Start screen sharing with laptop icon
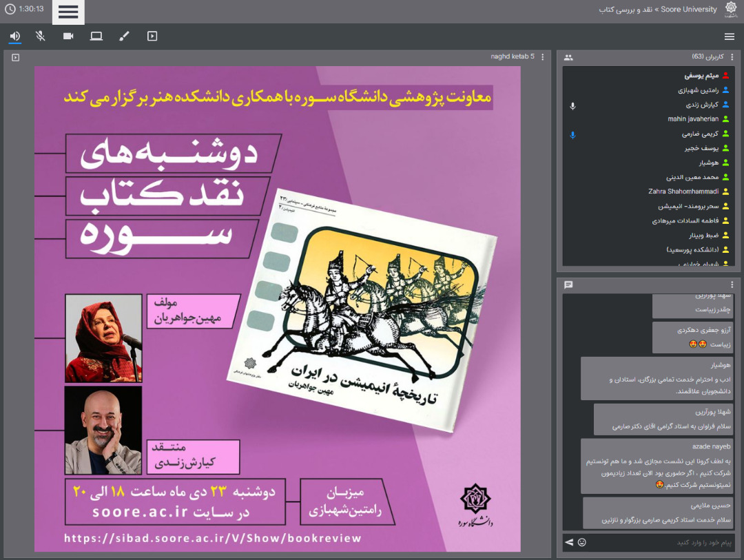Screen dimensions: 744x560 point(96,36)
